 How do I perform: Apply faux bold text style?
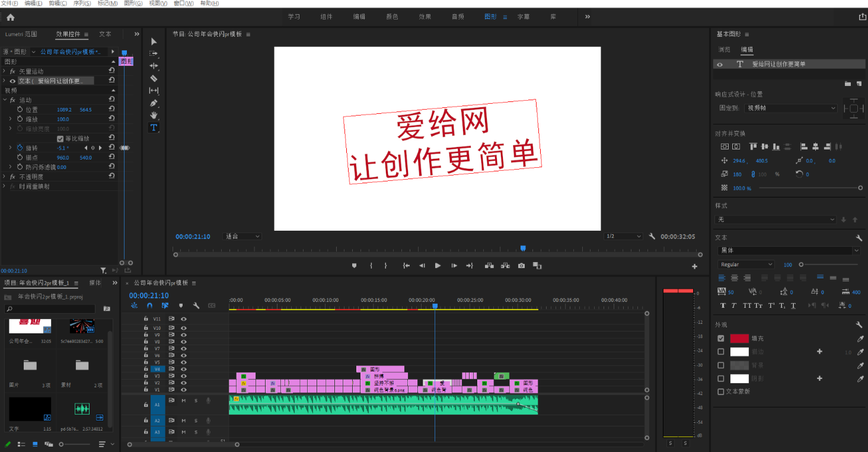pyautogui.click(x=723, y=305)
